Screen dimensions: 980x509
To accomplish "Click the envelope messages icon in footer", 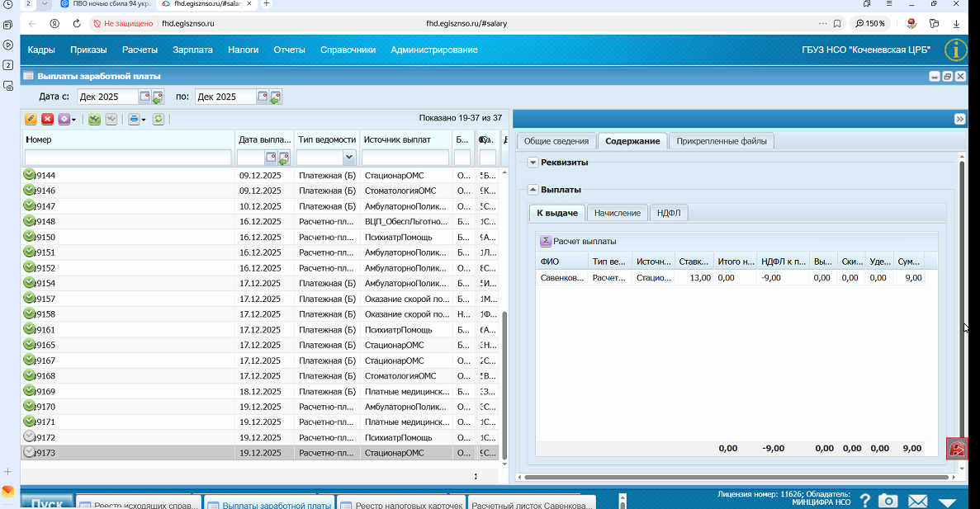I will point(917,501).
